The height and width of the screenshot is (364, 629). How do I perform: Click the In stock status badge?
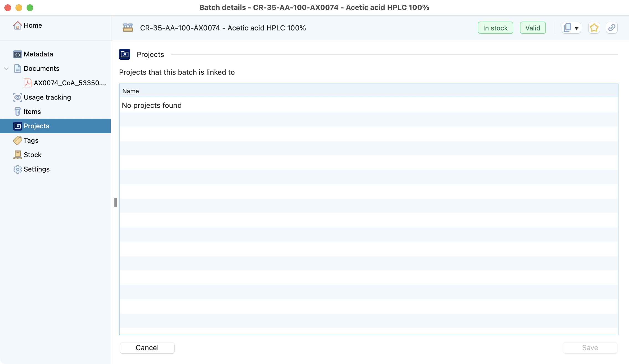click(x=495, y=28)
